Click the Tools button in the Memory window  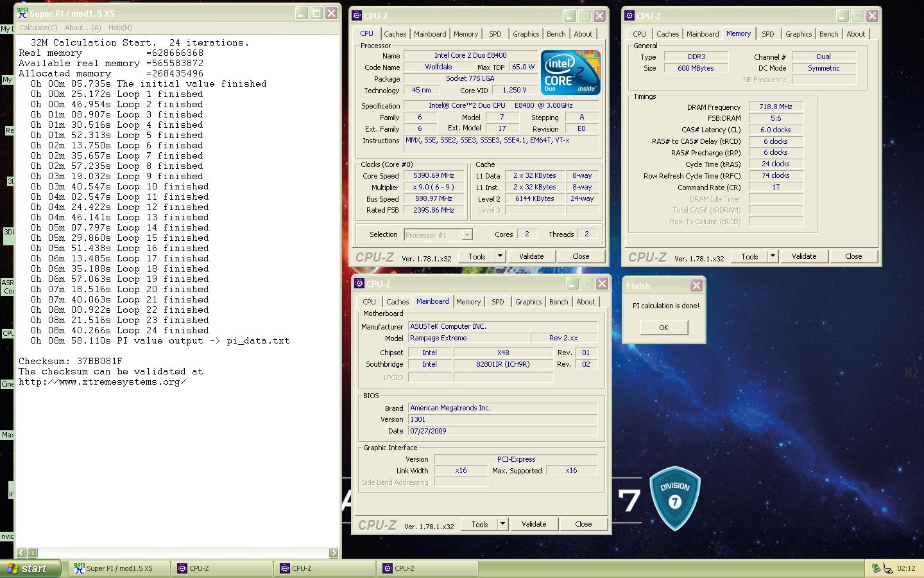coord(750,256)
